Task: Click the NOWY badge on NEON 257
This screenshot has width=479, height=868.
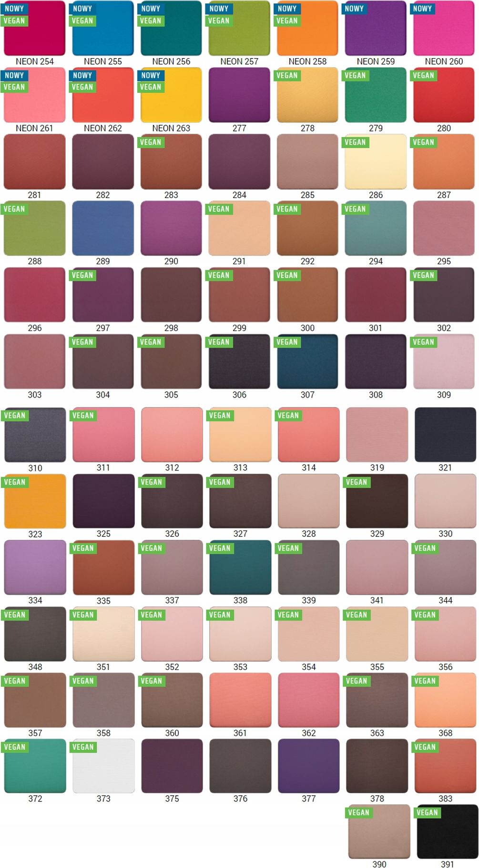Action: (x=219, y=9)
